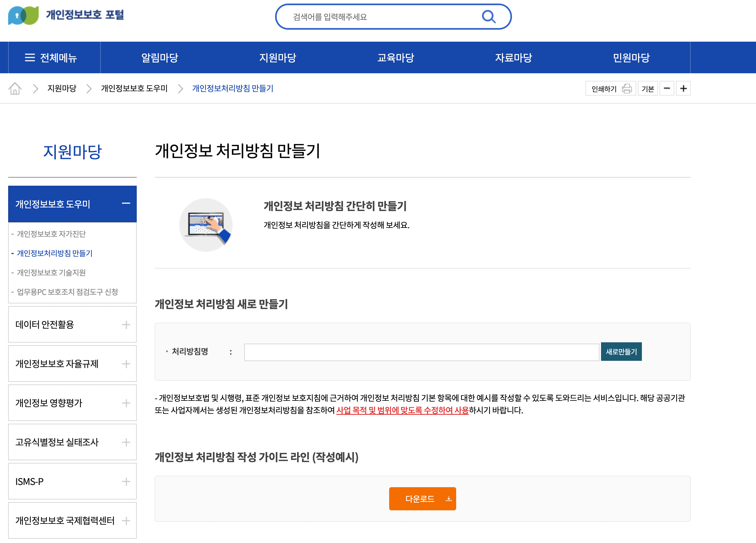Expand the ISMS-P sidebar section
The width and height of the screenshot is (756, 543).
click(x=126, y=482)
